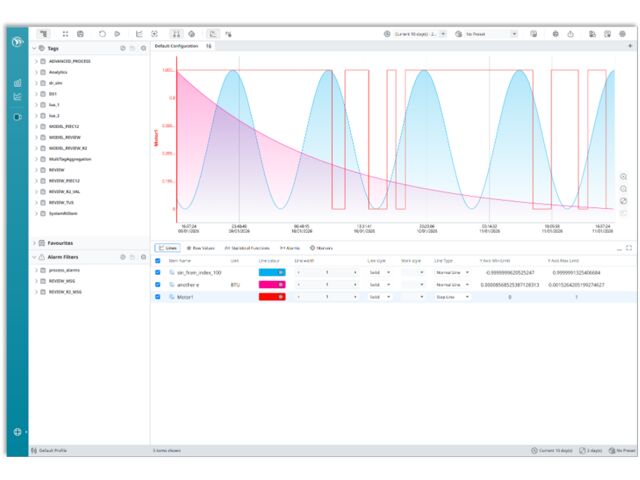Screen dimensions: 640x480
Task: Switch to the Statistical Functions tab
Action: tap(248, 247)
